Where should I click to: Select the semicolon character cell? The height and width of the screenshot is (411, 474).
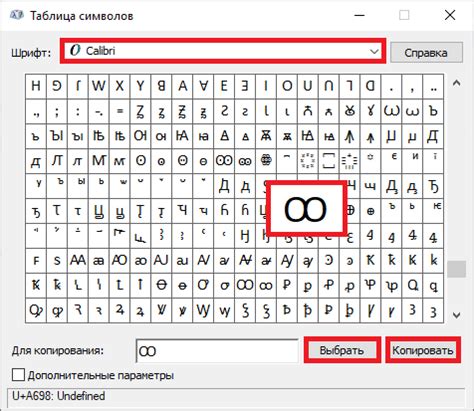(x=57, y=111)
